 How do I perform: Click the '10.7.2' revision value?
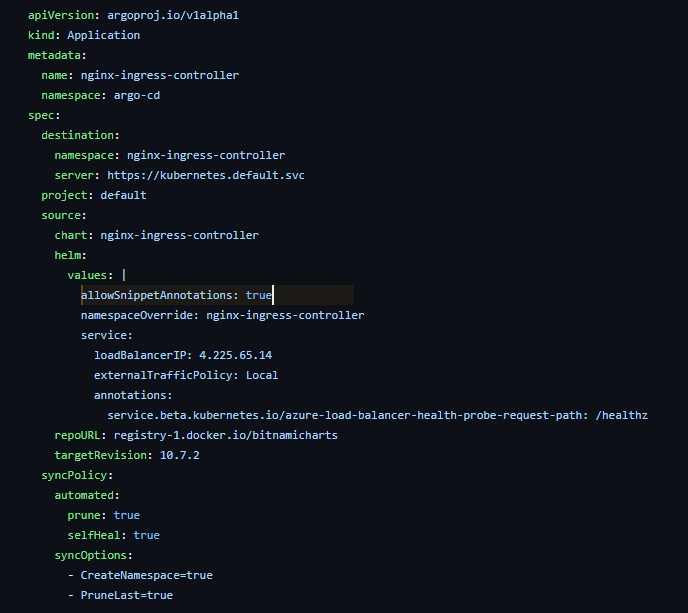click(179, 455)
